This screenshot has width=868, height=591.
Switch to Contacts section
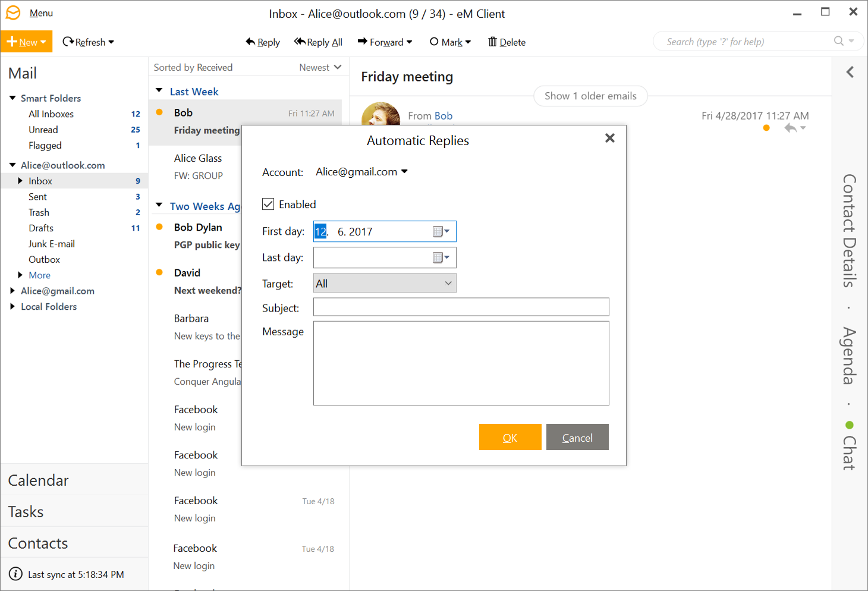(x=74, y=543)
